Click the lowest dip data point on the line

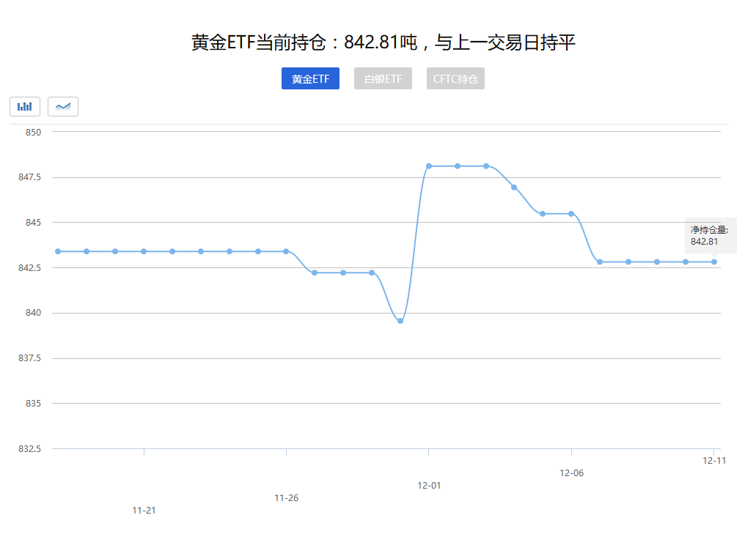tap(400, 319)
